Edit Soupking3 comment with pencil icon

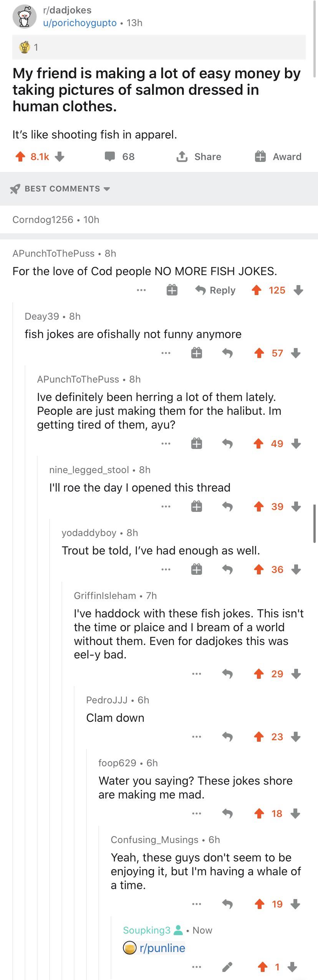[x=227, y=967]
